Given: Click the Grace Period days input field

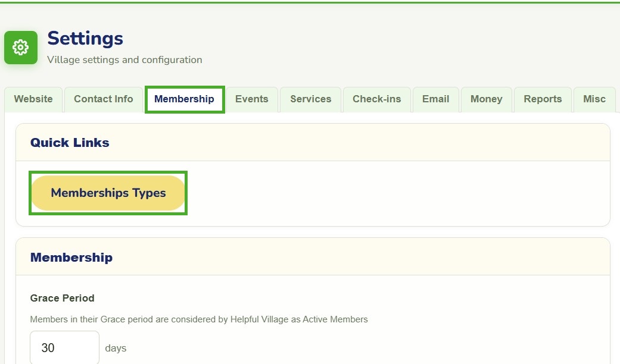Looking at the screenshot, I should pyautogui.click(x=64, y=348).
